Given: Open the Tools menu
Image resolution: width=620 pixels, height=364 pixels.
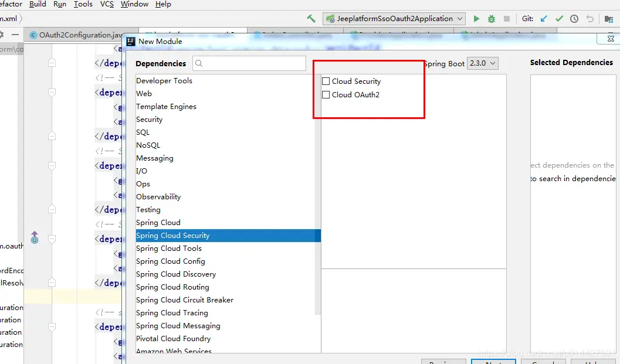Looking at the screenshot, I should 83,4.
